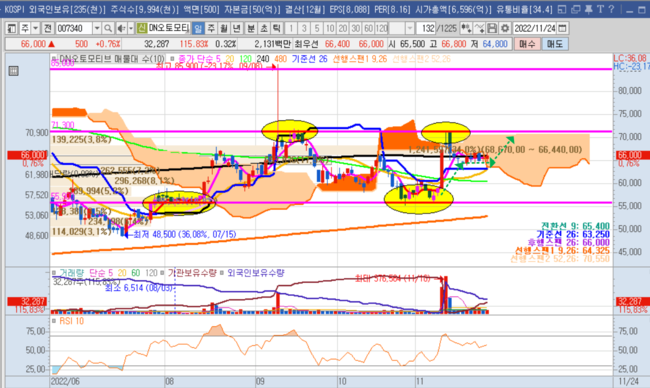This screenshot has height=388, width=650.
Task: Click the green 신 badge icon
Action: (x=142, y=28)
